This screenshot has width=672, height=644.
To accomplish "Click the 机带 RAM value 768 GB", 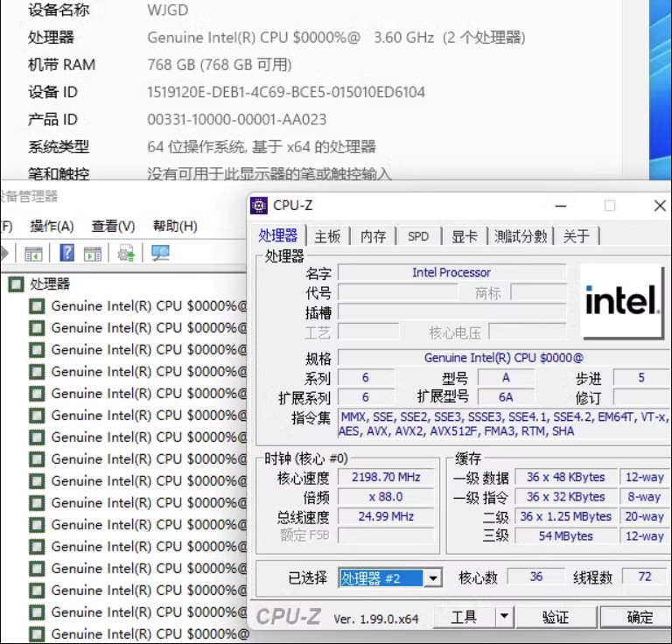I will pos(220,65).
